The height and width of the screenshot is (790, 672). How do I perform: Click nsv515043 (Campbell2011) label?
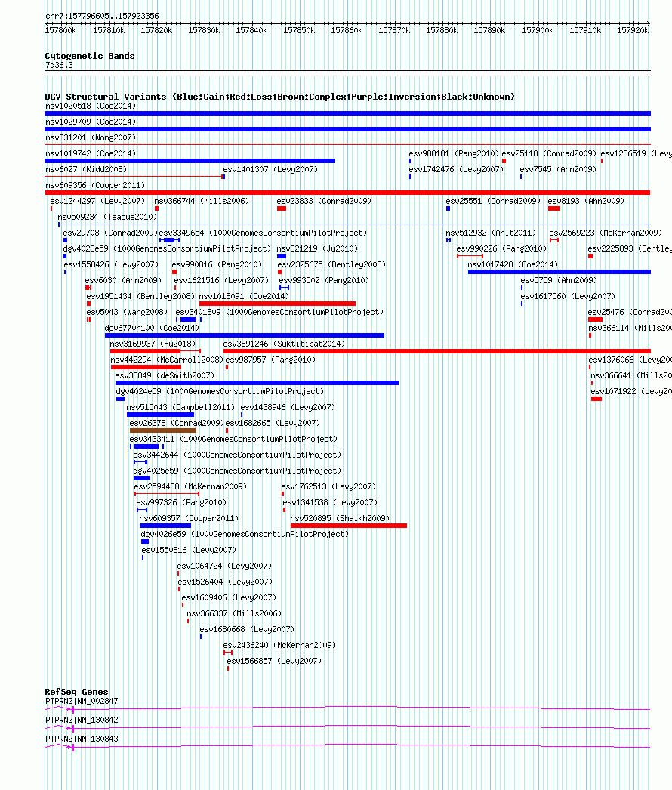[x=180, y=407]
